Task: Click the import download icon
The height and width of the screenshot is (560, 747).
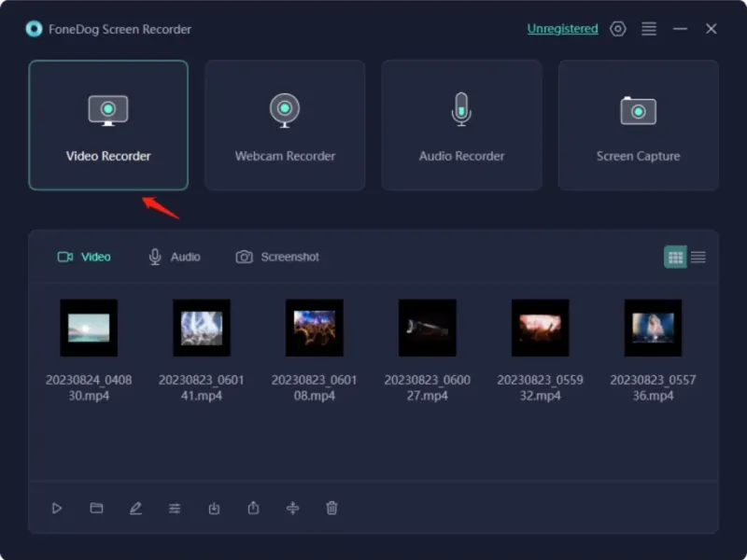Action: 215,508
